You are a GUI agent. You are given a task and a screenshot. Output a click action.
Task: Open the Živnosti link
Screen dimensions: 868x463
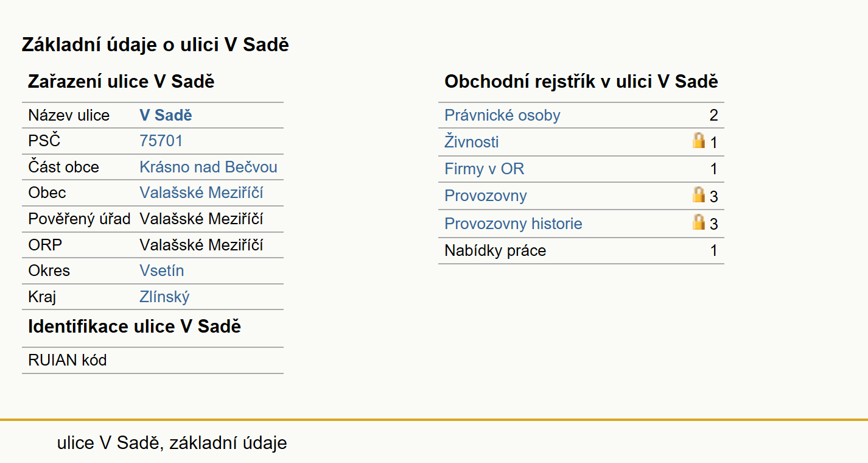472,143
